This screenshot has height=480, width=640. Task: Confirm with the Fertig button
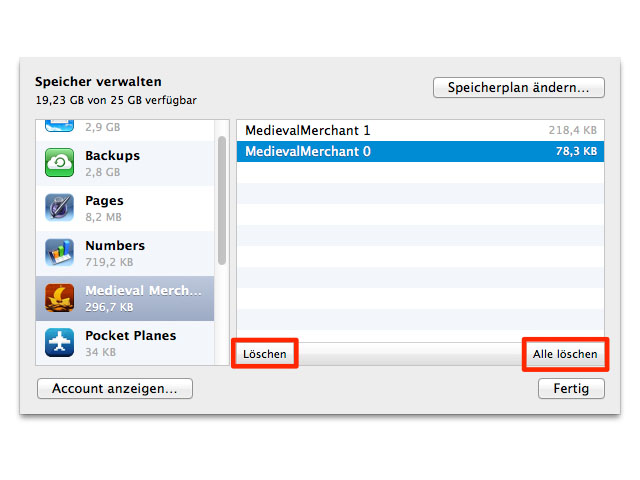click(x=571, y=388)
